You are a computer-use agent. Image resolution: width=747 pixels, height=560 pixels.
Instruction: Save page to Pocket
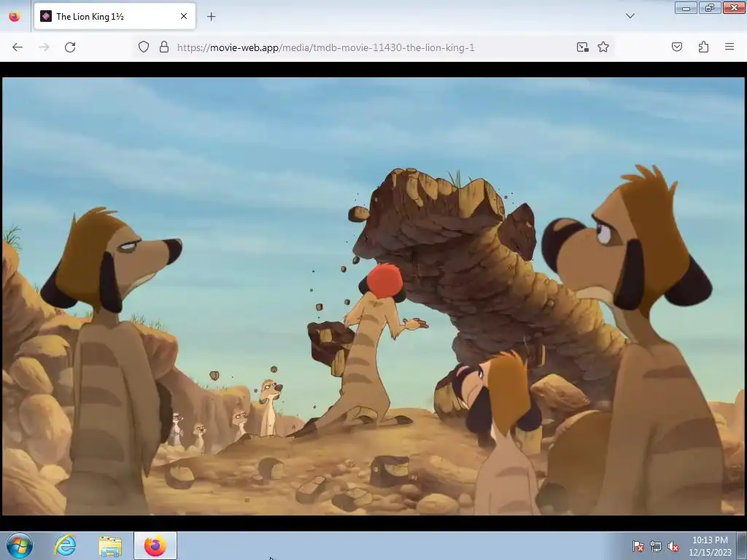677,47
